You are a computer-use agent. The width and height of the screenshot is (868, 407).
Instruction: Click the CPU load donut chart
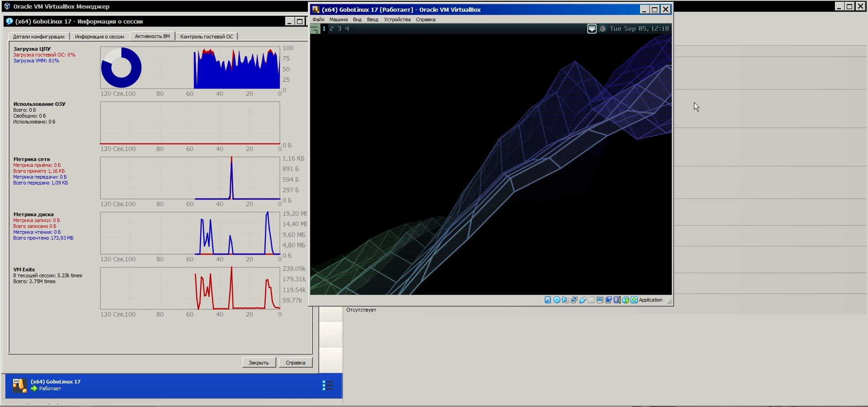pyautogui.click(x=121, y=68)
